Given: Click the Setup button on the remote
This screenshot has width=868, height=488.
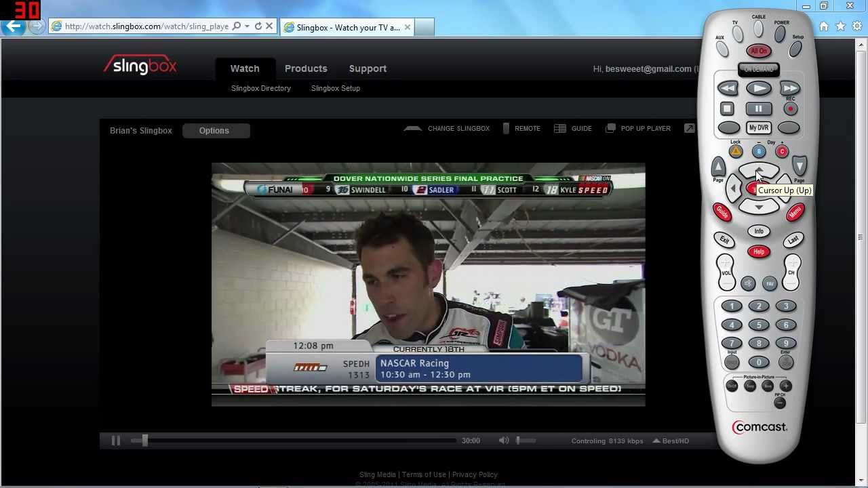Looking at the screenshot, I should (x=795, y=49).
